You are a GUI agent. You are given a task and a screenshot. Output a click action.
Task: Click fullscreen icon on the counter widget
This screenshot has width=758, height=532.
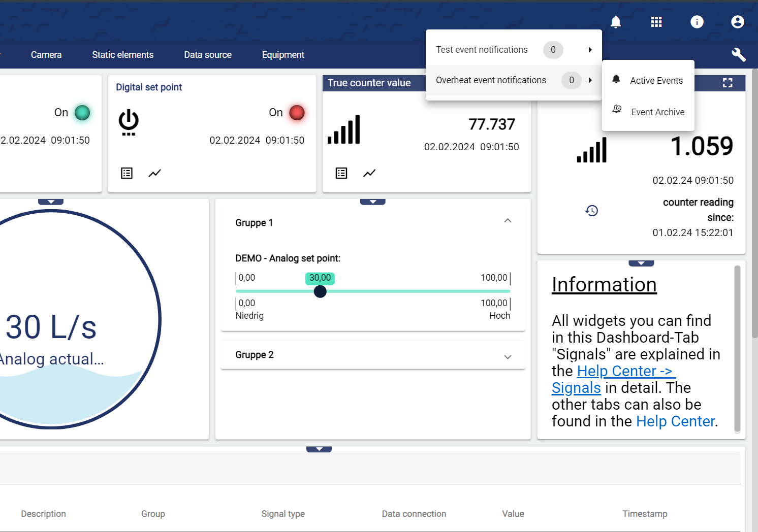tap(728, 83)
